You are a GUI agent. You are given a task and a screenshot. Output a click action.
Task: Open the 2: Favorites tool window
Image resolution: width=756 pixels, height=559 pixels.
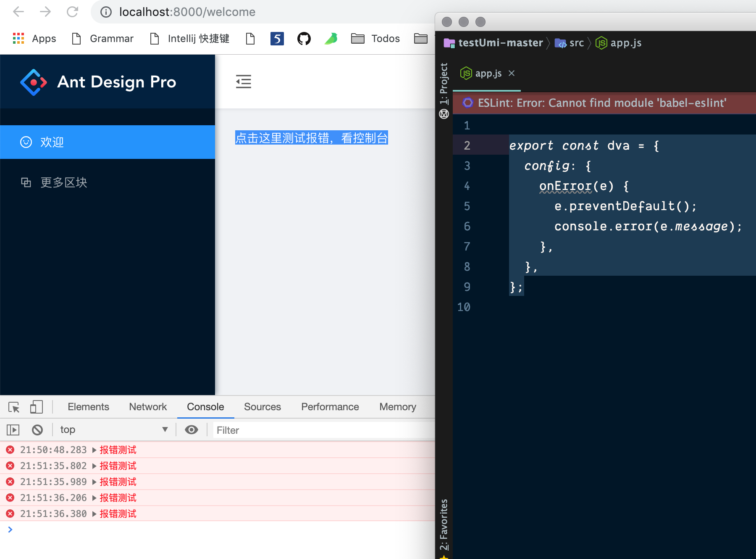pyautogui.click(x=444, y=525)
